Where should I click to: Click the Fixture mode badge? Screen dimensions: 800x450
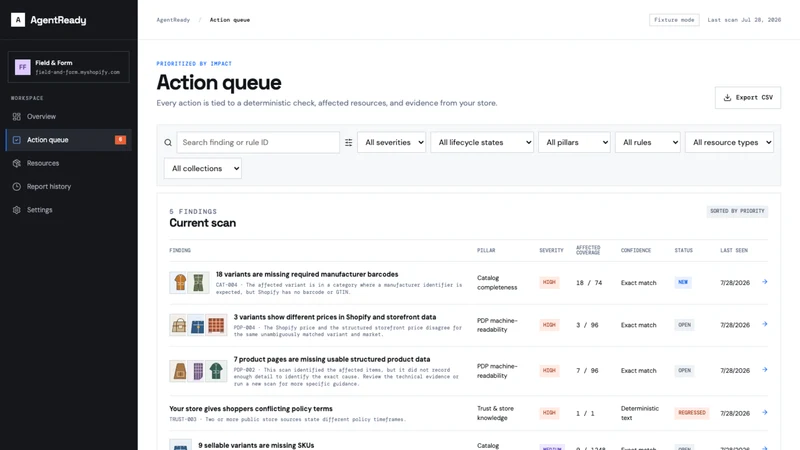(674, 20)
